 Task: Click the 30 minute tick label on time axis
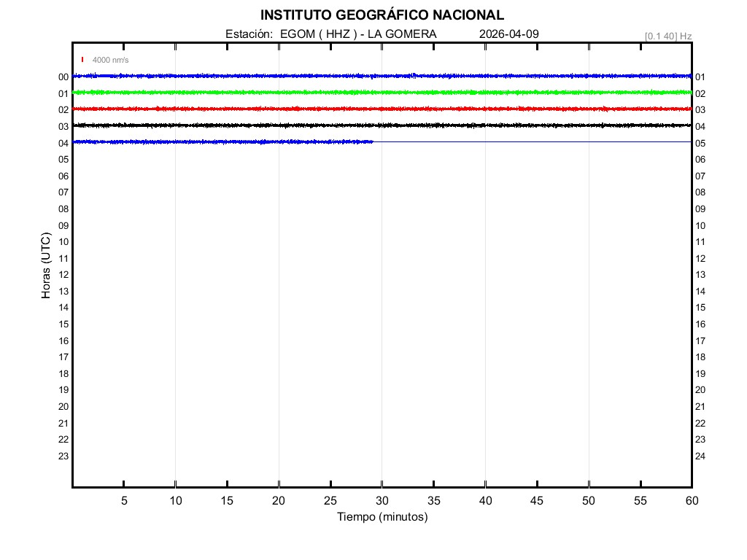[382, 500]
